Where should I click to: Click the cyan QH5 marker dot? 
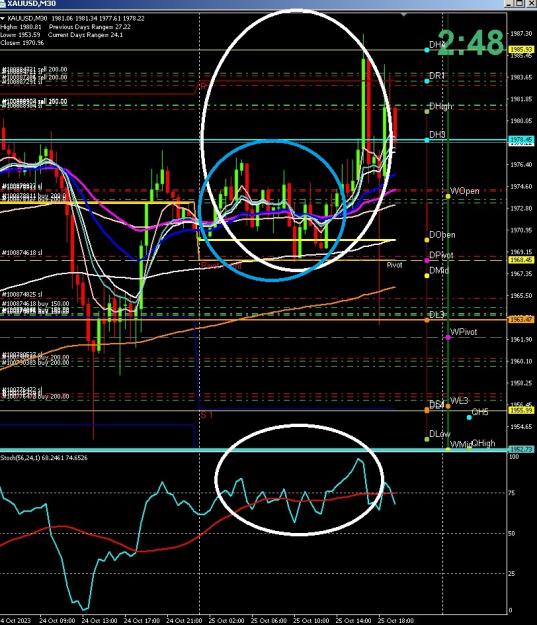(469, 417)
